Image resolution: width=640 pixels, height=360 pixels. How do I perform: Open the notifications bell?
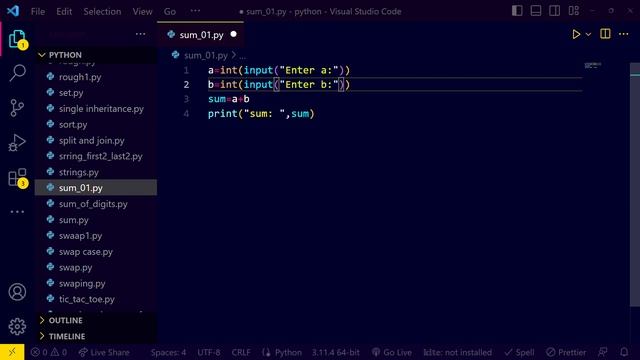(624, 352)
